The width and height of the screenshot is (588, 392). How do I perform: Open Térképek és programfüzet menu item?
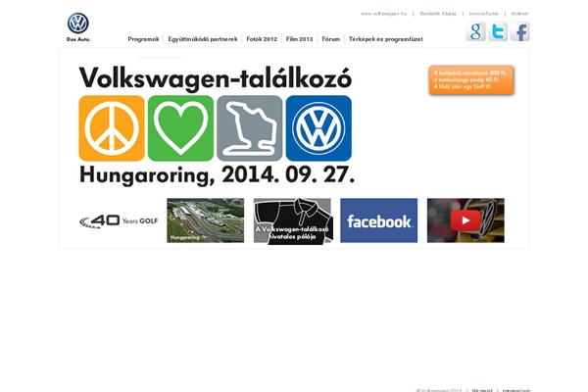click(x=386, y=39)
